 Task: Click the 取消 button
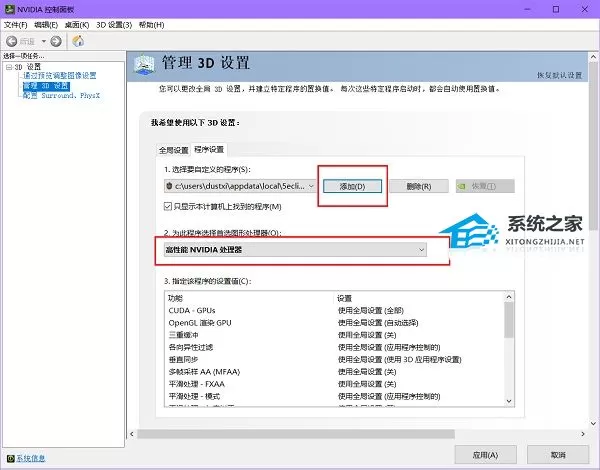coord(558,455)
